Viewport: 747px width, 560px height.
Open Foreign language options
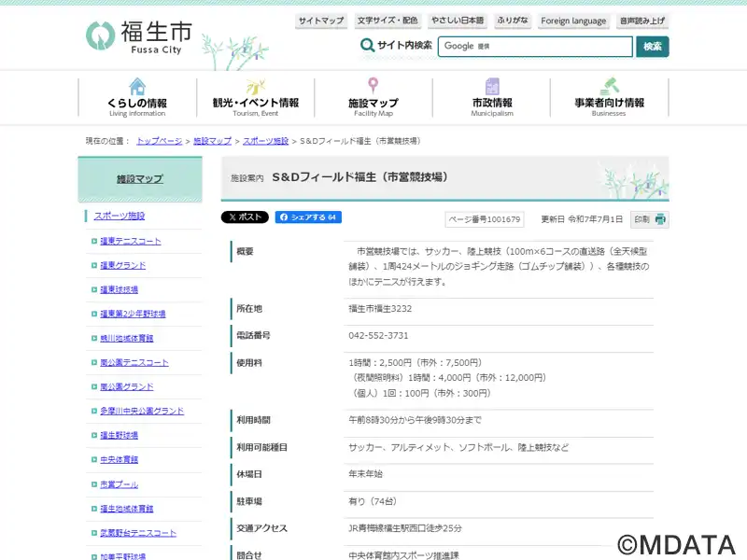[573, 21]
